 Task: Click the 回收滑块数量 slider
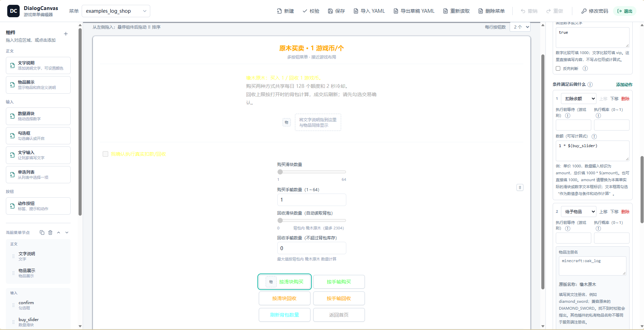[311, 220]
